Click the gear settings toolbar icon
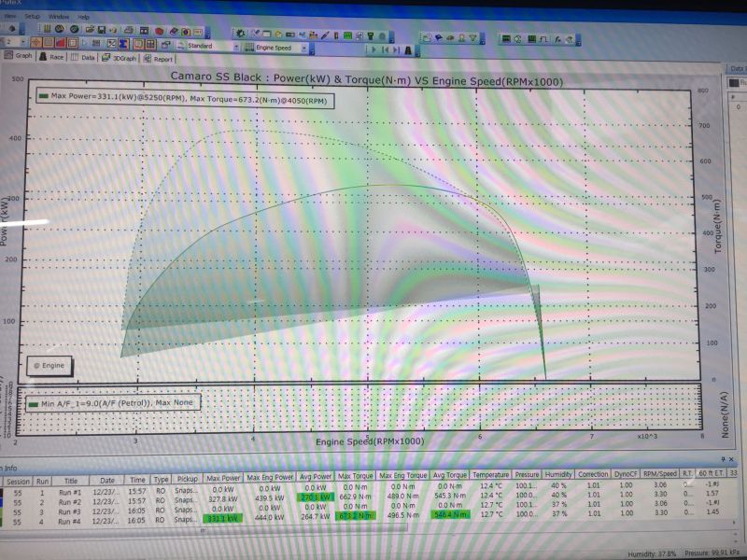Viewport: 747px width, 560px height. 240,34
